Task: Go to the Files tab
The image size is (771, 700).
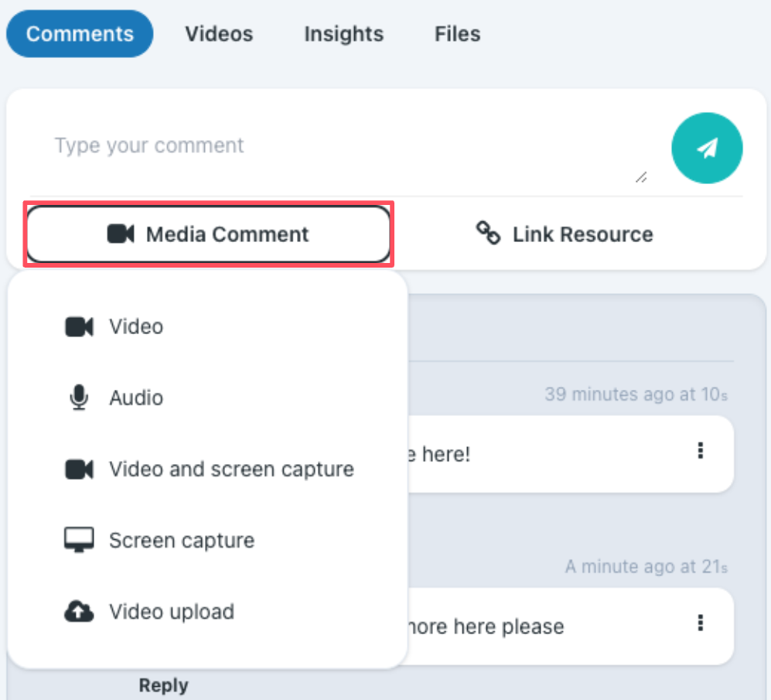Action: pyautogui.click(x=457, y=34)
